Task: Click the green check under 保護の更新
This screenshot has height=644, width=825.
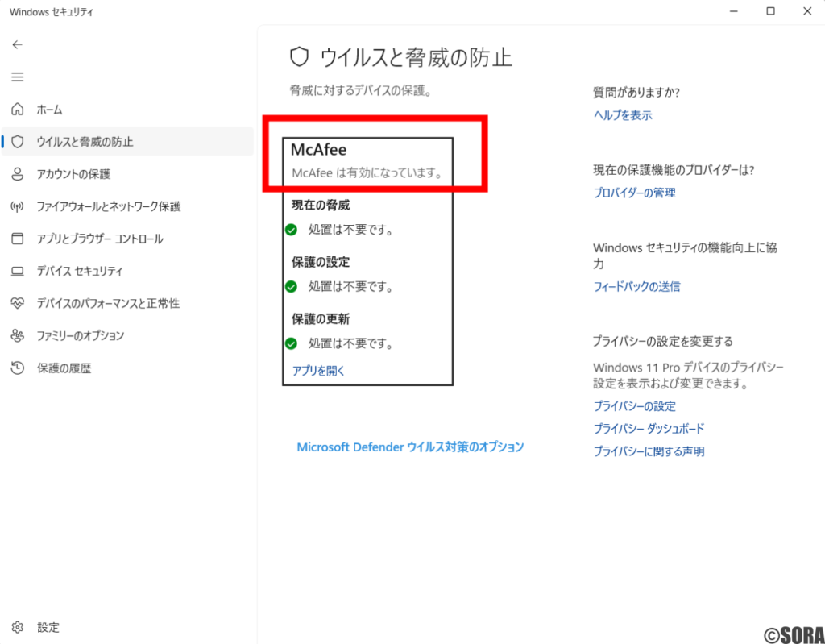Action: point(291,344)
